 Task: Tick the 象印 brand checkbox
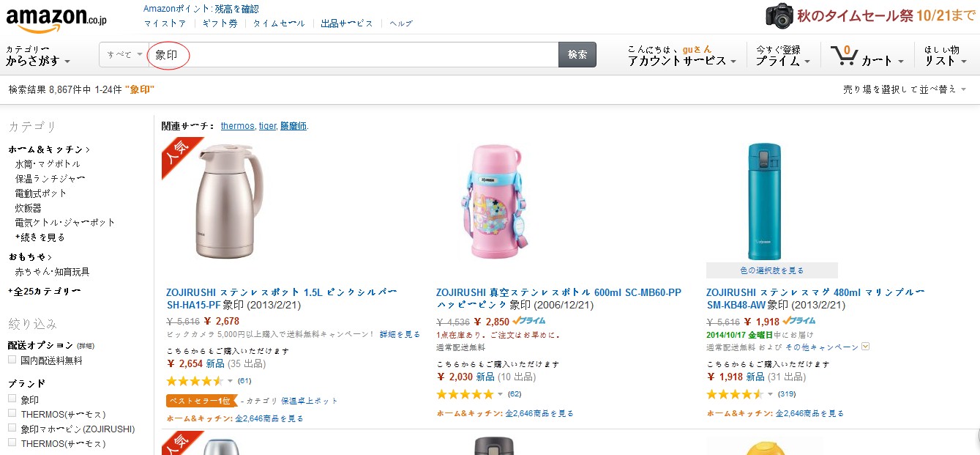(12, 399)
